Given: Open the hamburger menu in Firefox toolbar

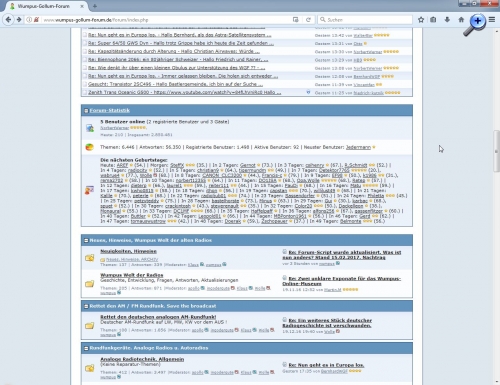Looking at the screenshot, I should pos(492,20).
